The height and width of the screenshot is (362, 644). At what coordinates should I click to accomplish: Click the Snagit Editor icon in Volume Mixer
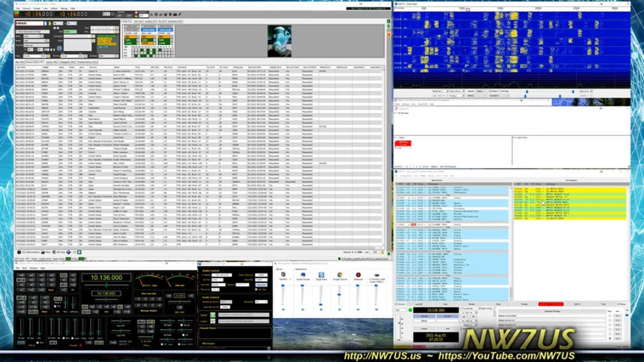pyautogui.click(x=321, y=275)
